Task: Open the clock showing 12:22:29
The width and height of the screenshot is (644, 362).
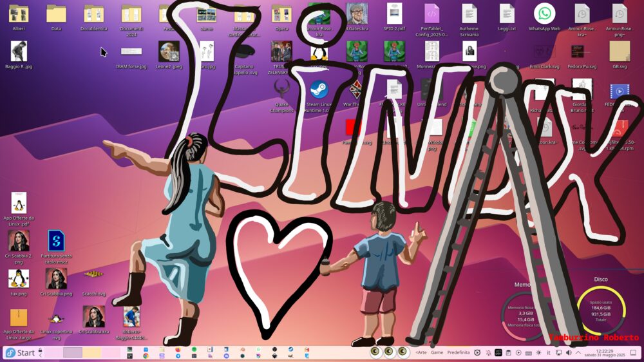Action: (x=605, y=352)
